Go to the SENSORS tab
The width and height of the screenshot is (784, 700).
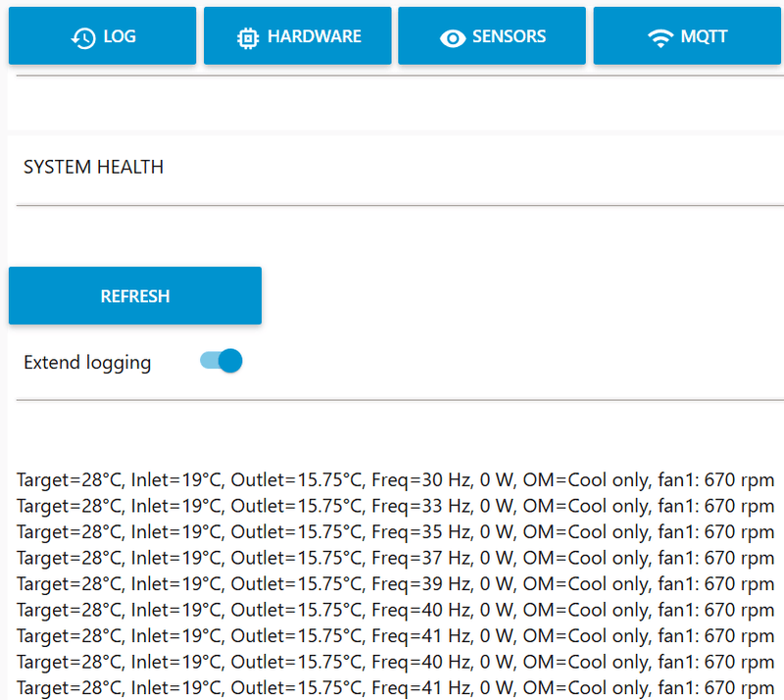coord(492,36)
